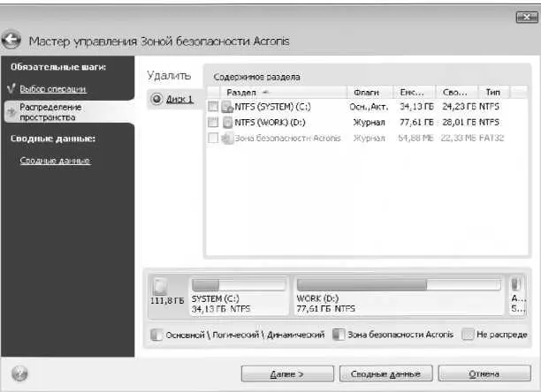Open the Выбор операции step link
This screenshot has width=541, height=392.
[53, 89]
